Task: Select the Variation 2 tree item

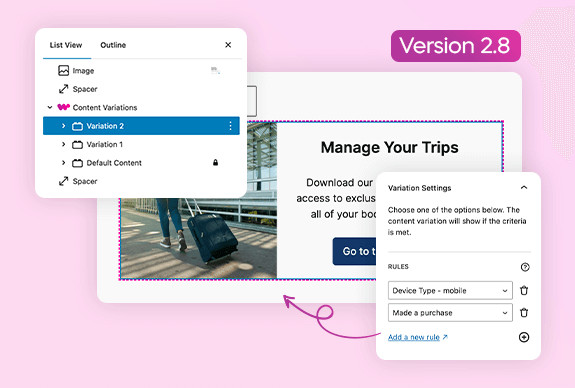Action: click(141, 126)
